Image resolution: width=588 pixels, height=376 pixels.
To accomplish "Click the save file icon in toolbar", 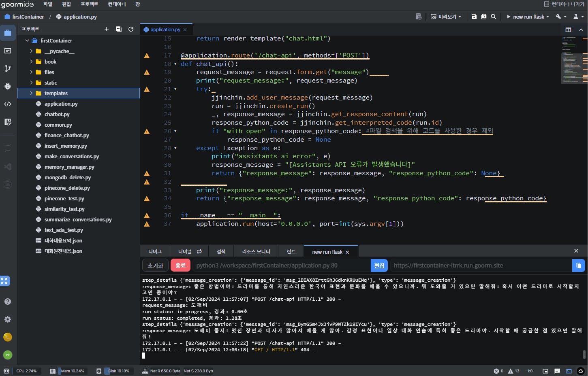I will tap(474, 17).
